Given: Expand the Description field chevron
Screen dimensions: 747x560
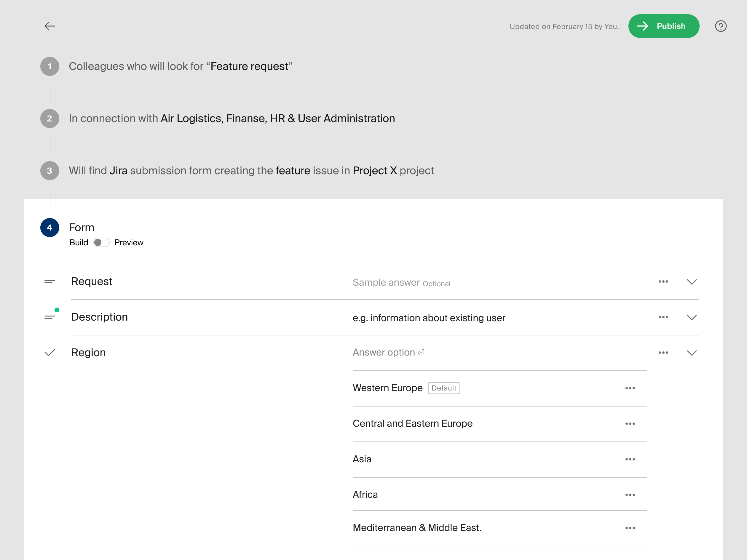Looking at the screenshot, I should coord(692,317).
